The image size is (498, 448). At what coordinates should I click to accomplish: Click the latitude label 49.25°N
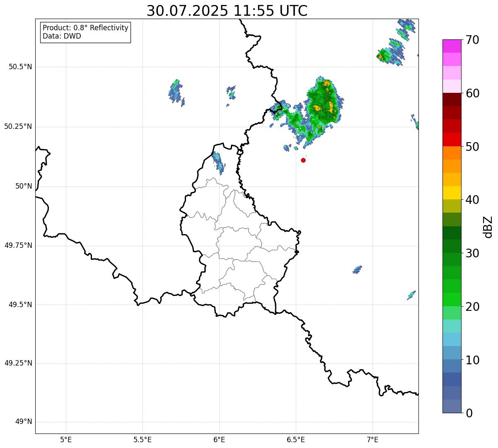tap(18, 363)
